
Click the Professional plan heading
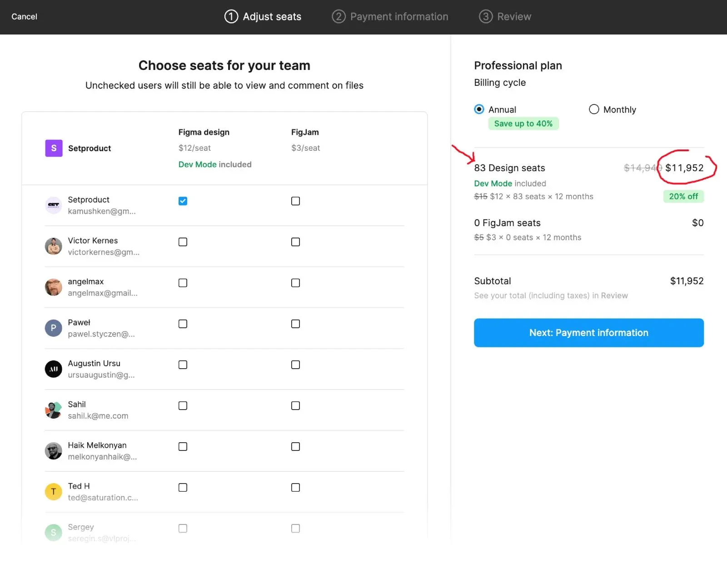pos(518,65)
